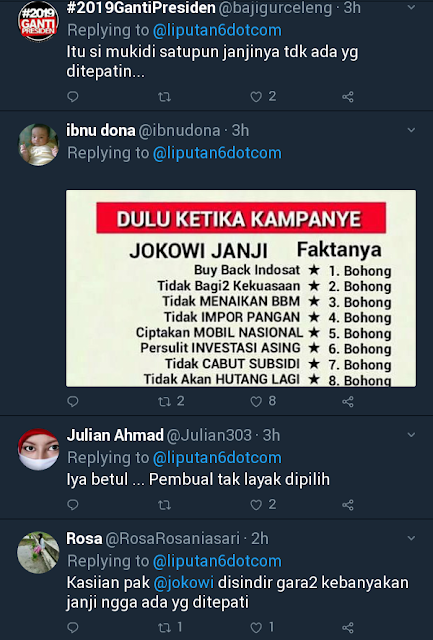Like ibnu dona's tweet with 8 likes
Image resolution: width=433 pixels, height=640 pixels.
click(x=256, y=402)
